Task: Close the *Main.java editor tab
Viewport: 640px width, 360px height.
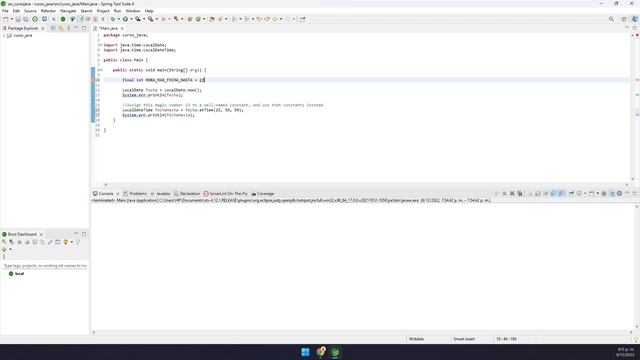Action: click(x=122, y=28)
